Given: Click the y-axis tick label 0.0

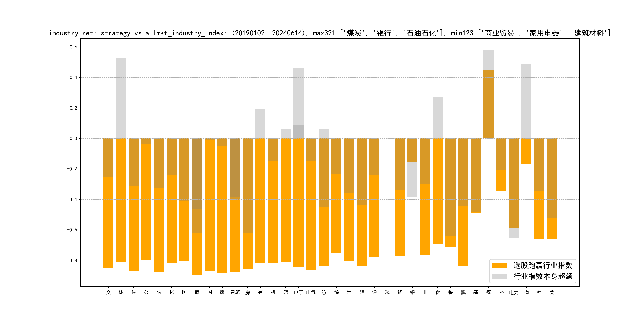Looking at the screenshot, I should pos(73,139).
